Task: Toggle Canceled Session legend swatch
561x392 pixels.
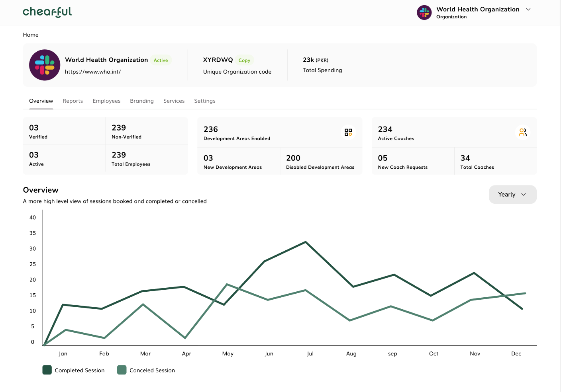Action: [x=122, y=370]
